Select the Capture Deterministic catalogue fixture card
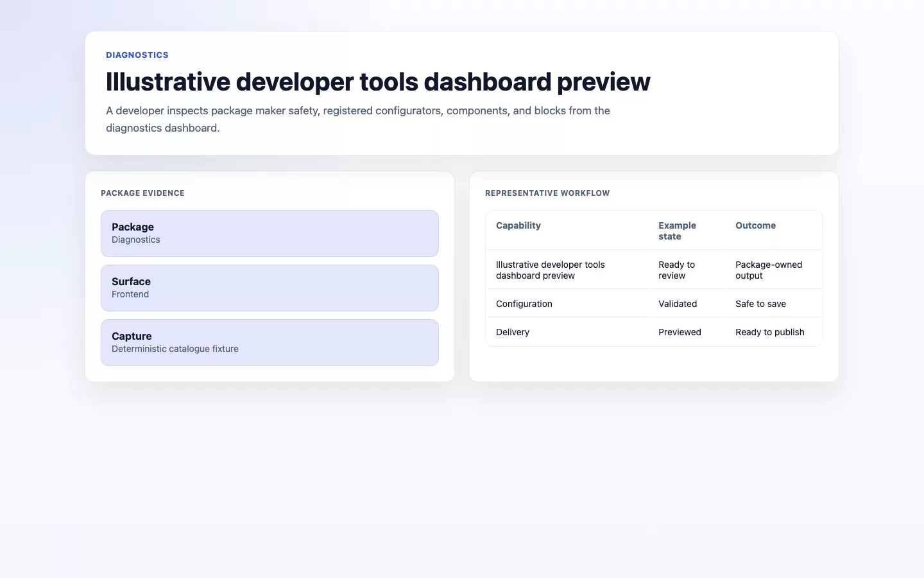Viewport: 924px width, 578px height. [269, 342]
